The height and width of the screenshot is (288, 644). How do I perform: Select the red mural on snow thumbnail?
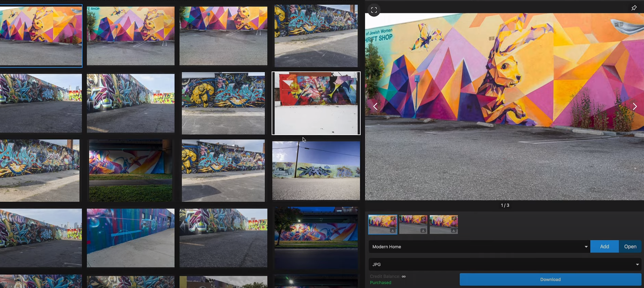pos(316,103)
